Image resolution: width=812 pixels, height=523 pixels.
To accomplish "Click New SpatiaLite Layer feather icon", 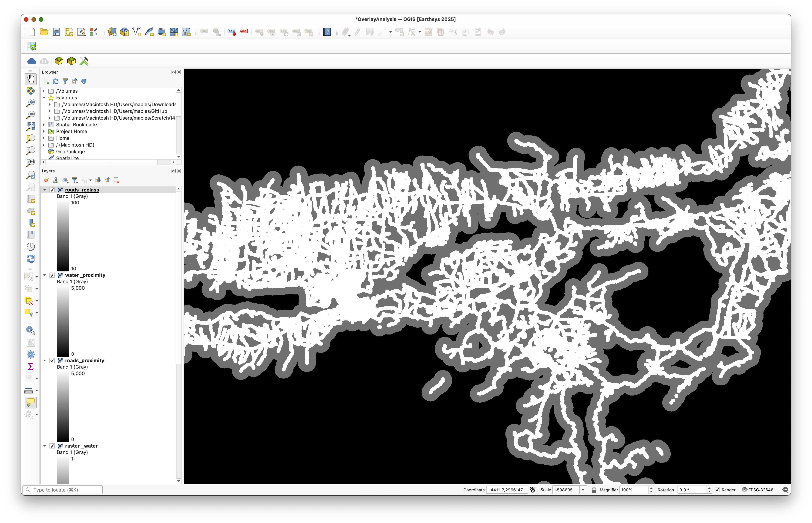I will [149, 32].
